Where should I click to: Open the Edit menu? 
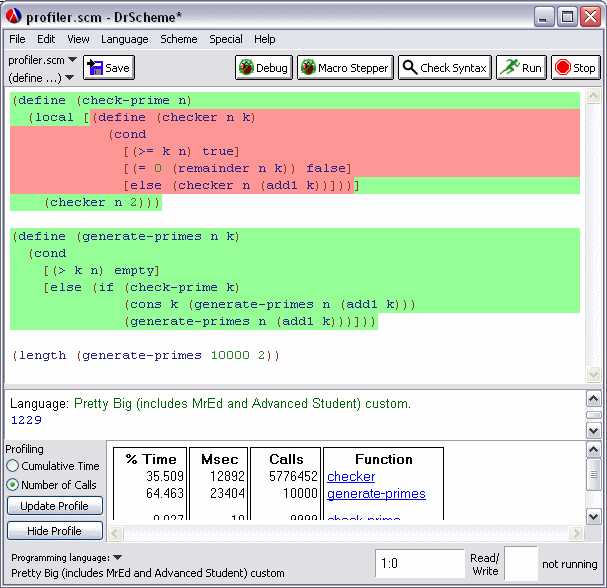pos(46,39)
